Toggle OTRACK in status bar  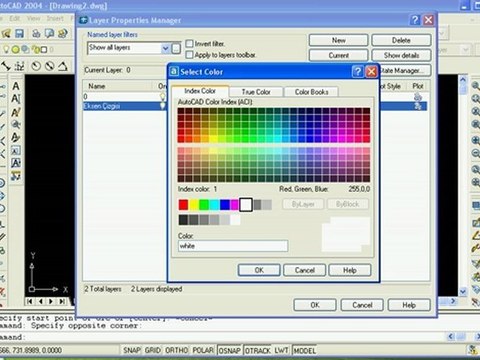click(257, 350)
